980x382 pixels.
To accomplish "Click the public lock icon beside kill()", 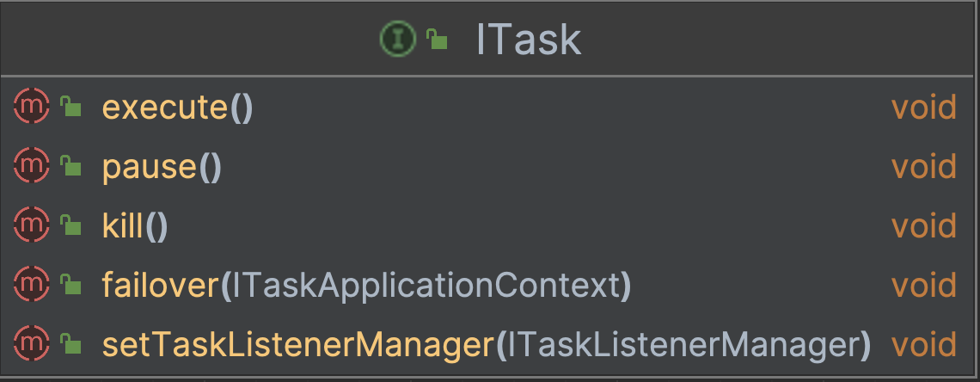I will (x=70, y=225).
